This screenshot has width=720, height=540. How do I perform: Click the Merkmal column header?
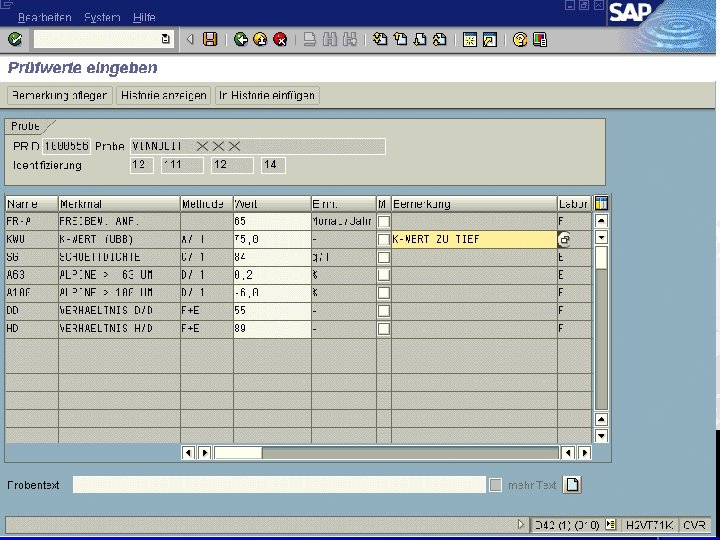(119, 204)
